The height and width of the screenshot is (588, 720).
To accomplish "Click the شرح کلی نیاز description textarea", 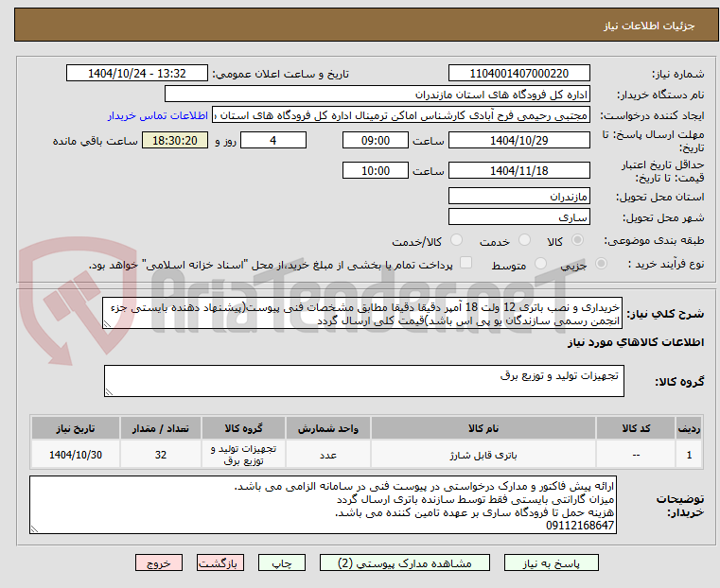I will (362, 313).
